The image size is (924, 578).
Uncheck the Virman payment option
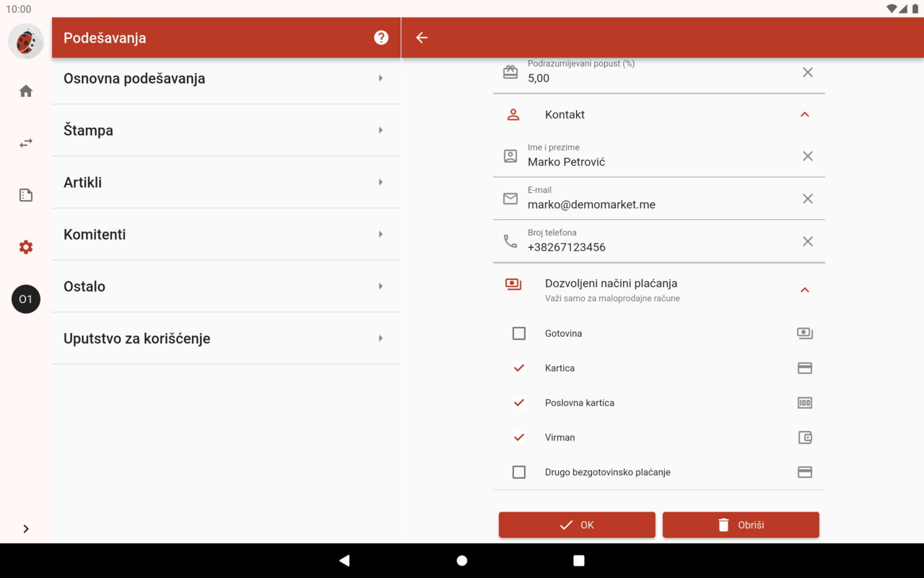tap(519, 437)
